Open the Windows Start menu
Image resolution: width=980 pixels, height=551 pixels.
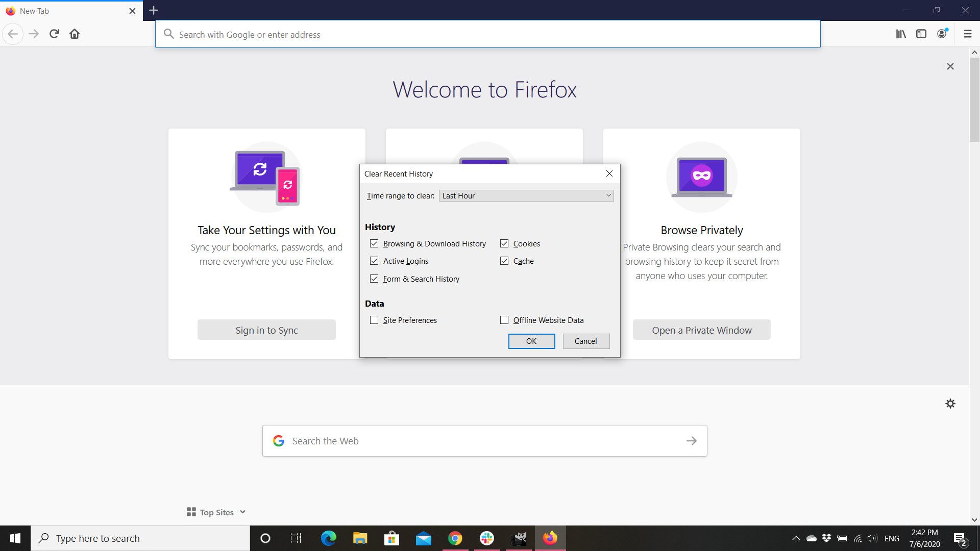coord(15,538)
